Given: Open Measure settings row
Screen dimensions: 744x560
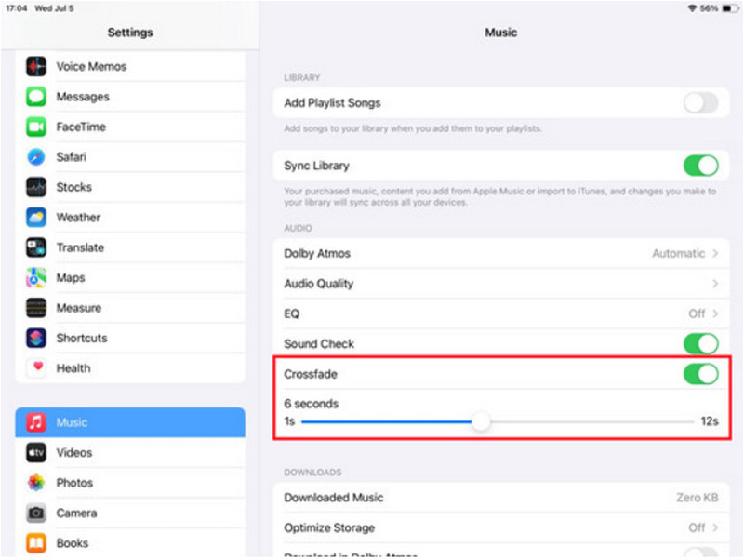Looking at the screenshot, I should point(130,308).
